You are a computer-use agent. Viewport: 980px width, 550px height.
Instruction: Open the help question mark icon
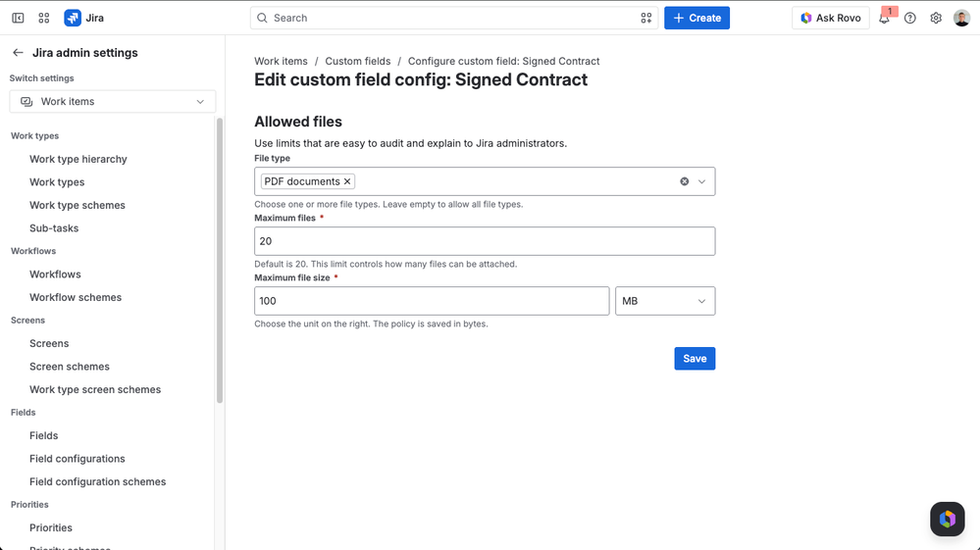(x=910, y=18)
